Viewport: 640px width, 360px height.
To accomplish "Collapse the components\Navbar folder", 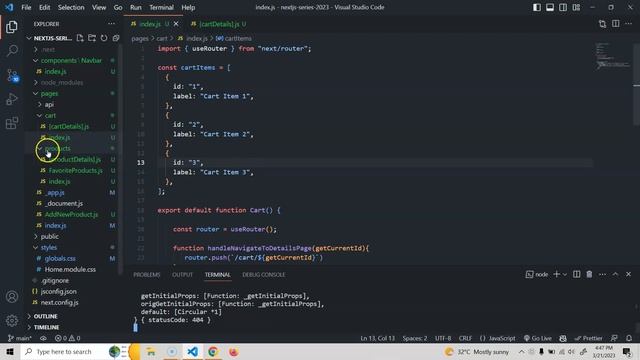I will point(71,60).
